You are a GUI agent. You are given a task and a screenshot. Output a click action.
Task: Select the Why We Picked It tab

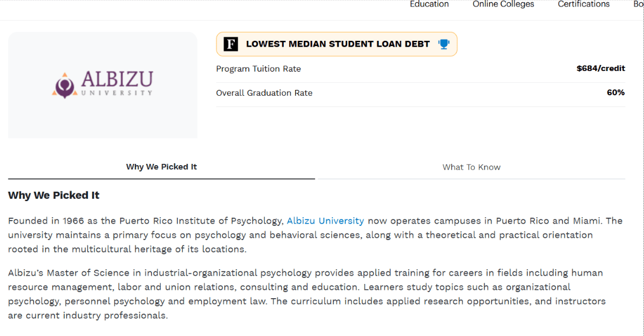[161, 167]
